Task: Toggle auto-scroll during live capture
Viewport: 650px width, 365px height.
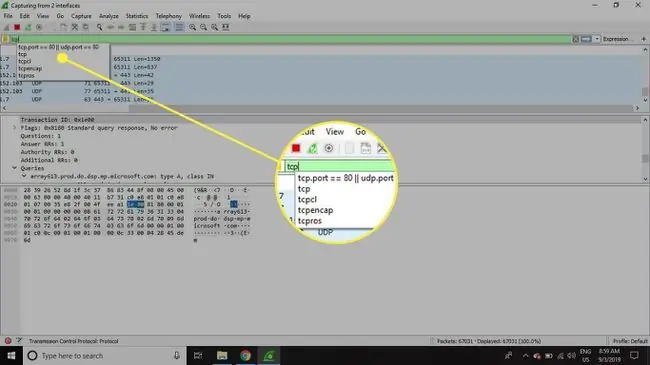Action: tap(165, 27)
